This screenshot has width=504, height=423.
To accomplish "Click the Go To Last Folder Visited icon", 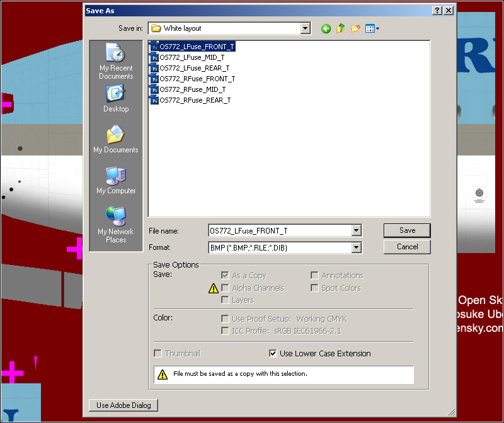I will (x=326, y=28).
